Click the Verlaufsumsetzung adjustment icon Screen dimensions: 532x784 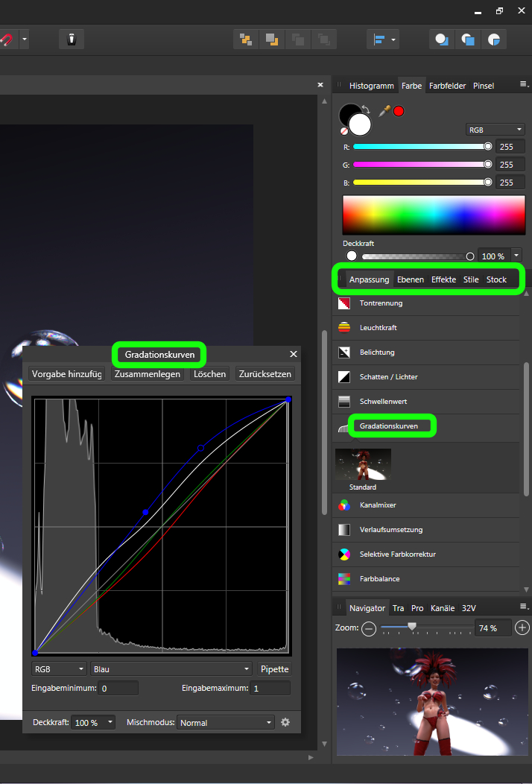click(x=344, y=530)
